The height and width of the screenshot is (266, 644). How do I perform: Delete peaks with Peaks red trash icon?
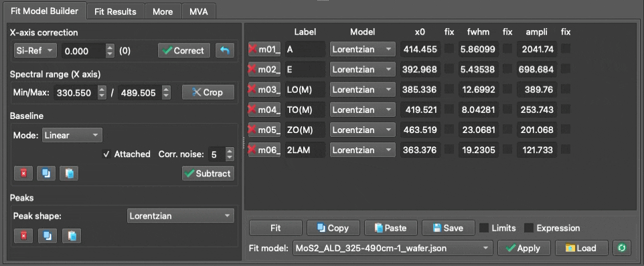tap(23, 236)
